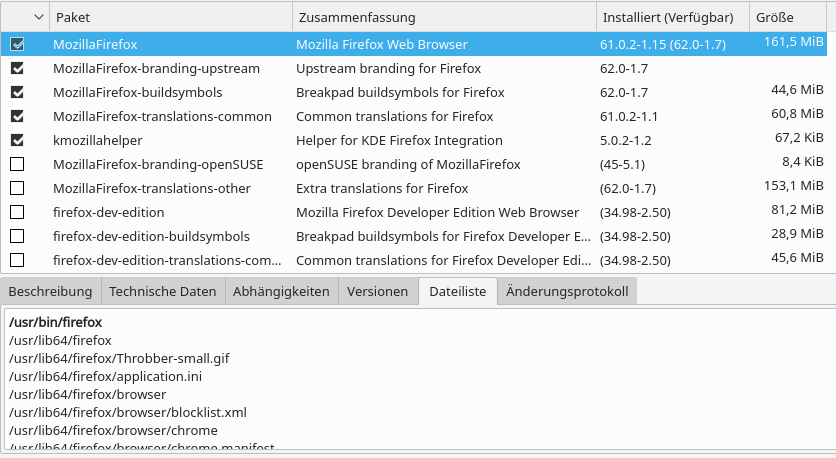Viewport: 836px width, 458px height.
Task: Sort by Installiert (Verfügbar) column header
Action: (674, 18)
